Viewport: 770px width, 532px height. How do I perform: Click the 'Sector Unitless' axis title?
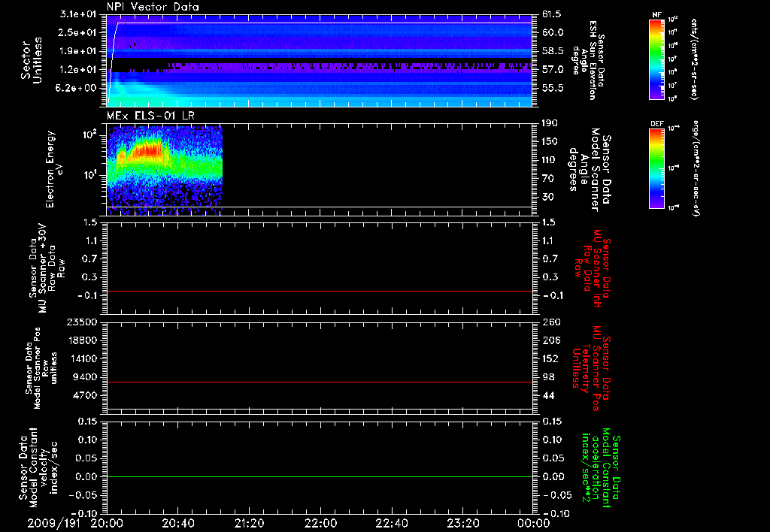(32, 60)
